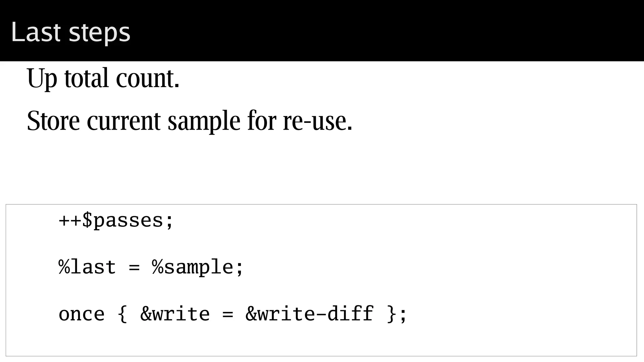
Task: Click the equals sign after "%last"
Action: 134,268
